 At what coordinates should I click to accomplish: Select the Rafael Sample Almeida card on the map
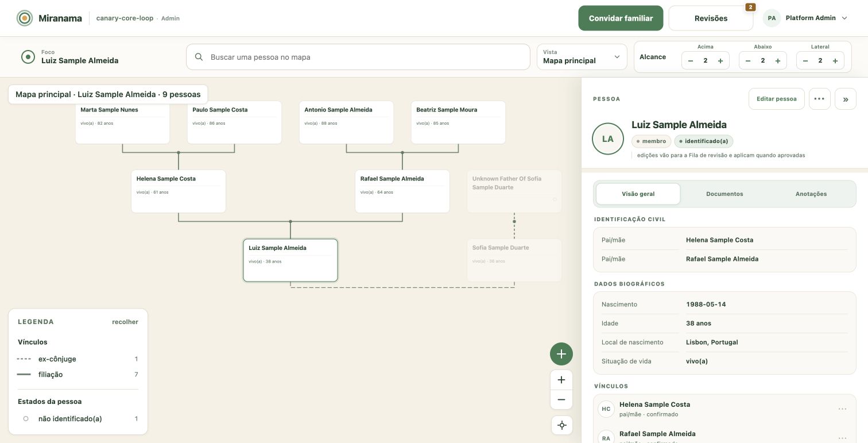402,191
